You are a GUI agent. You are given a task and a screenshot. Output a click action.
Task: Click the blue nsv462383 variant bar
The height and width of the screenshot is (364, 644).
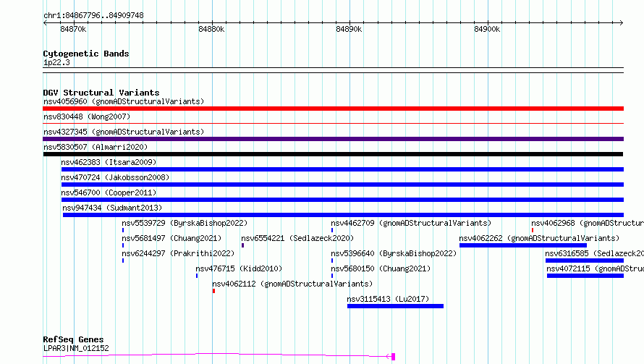click(x=342, y=169)
